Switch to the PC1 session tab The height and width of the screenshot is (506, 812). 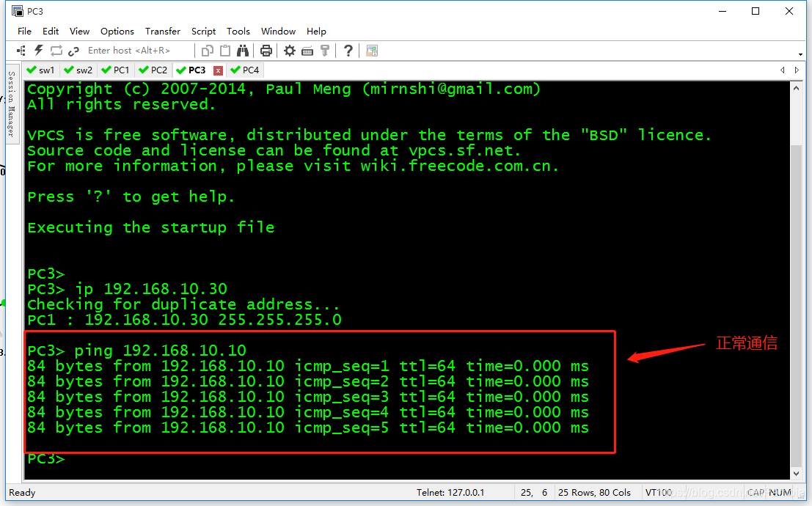pos(117,70)
